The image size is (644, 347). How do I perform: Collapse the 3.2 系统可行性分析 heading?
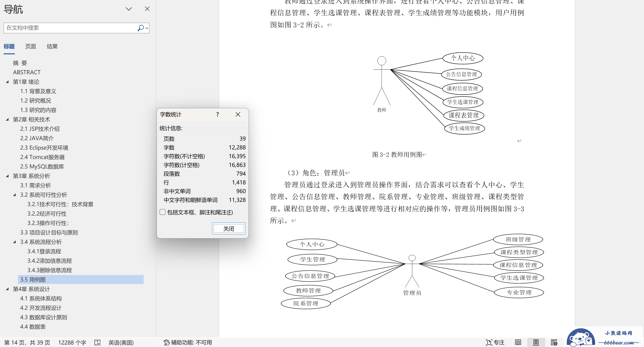(x=15, y=195)
